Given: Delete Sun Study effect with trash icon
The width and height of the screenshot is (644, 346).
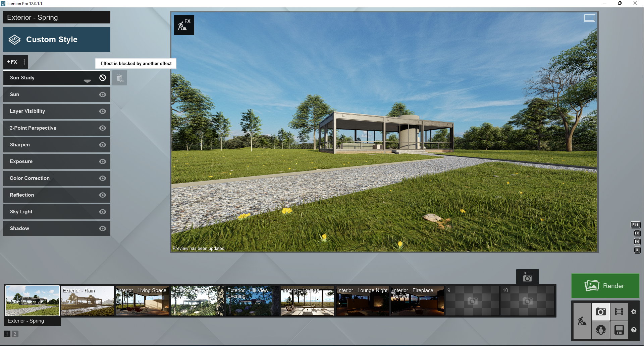Looking at the screenshot, I should [x=119, y=78].
